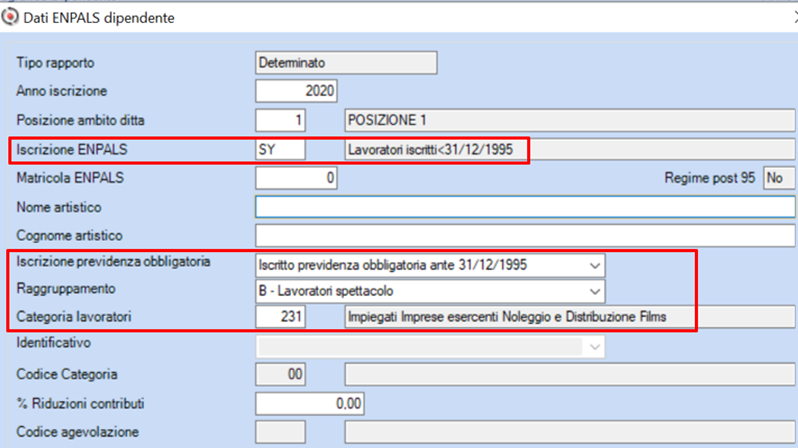Edit the Anno iscrizione field showing 2020
798x448 pixels.
click(296, 91)
